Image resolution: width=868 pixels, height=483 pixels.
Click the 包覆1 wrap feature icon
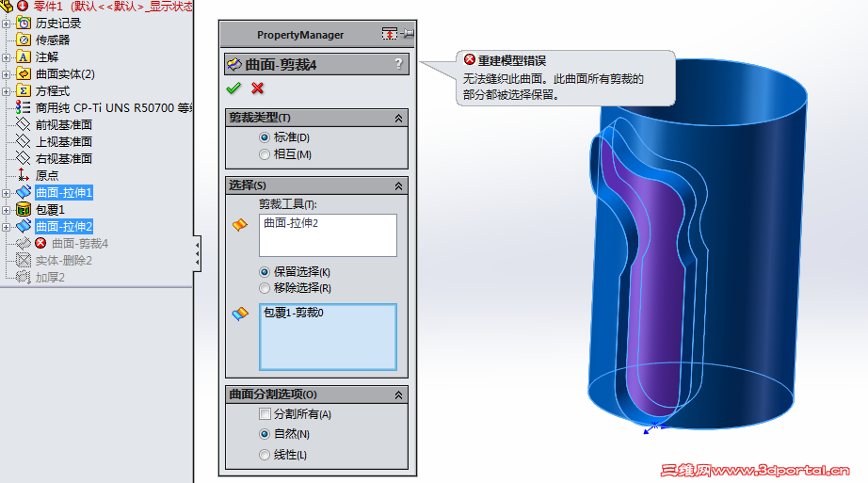pos(24,209)
